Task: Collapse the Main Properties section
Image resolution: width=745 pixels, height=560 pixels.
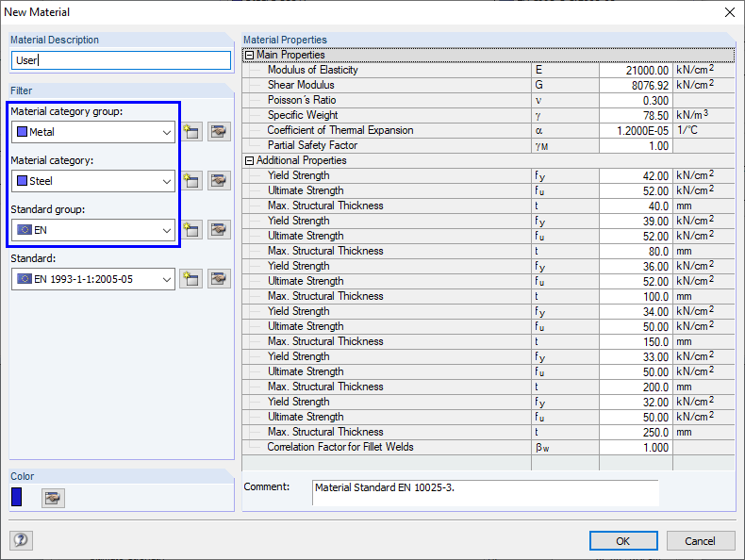Action: click(x=249, y=55)
